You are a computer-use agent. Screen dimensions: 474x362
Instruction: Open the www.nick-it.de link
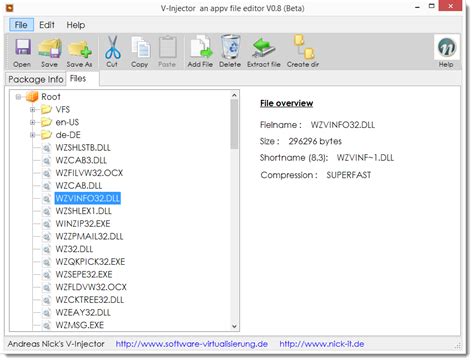point(322,344)
